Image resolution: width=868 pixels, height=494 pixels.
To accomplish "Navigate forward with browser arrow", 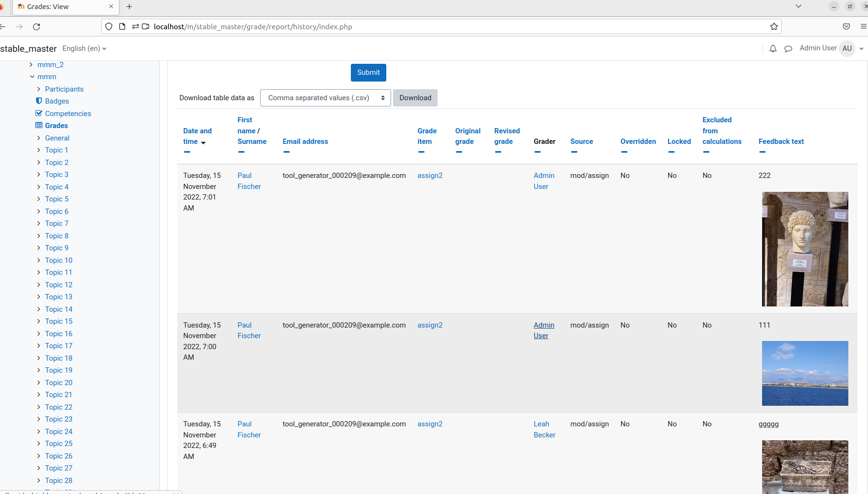I will (x=19, y=26).
